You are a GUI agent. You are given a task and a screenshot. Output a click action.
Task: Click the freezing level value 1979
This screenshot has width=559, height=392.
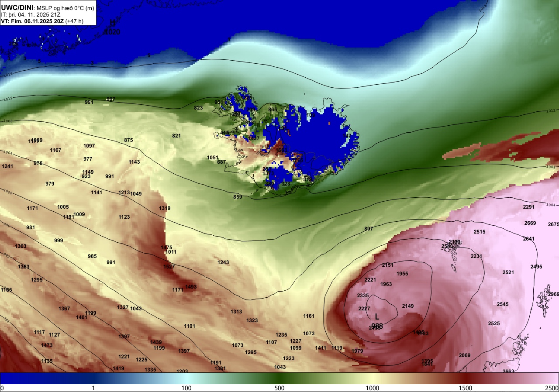point(357,351)
